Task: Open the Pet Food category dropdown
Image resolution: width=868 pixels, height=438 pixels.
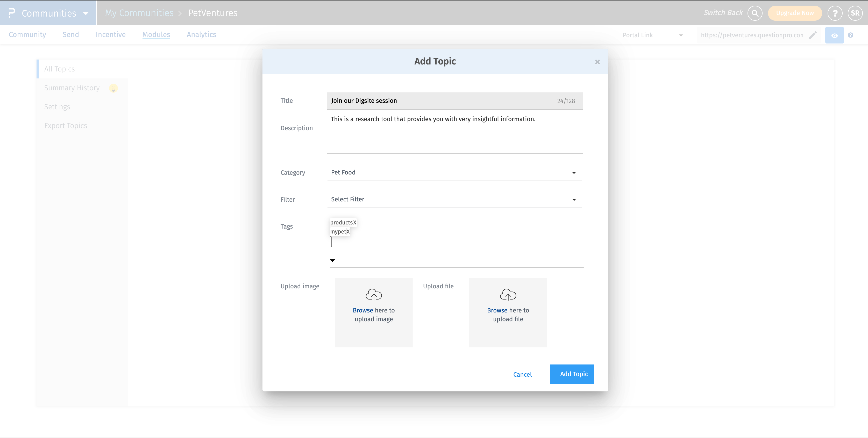Action: tap(574, 172)
